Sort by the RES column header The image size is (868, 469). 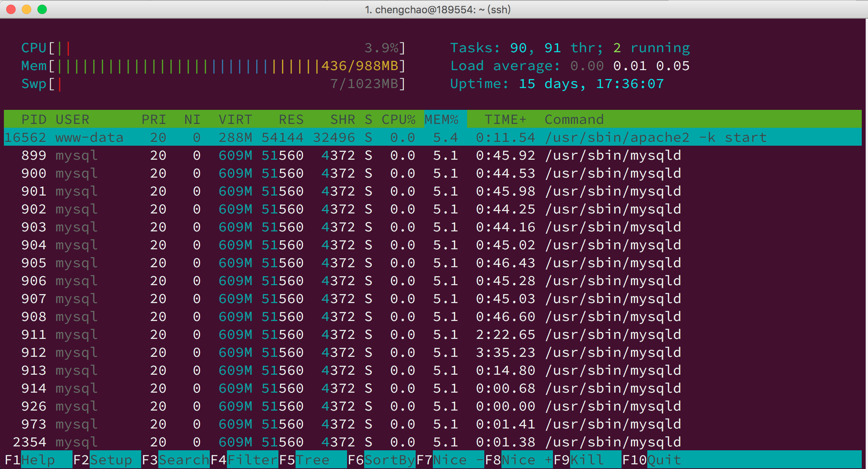[x=291, y=119]
